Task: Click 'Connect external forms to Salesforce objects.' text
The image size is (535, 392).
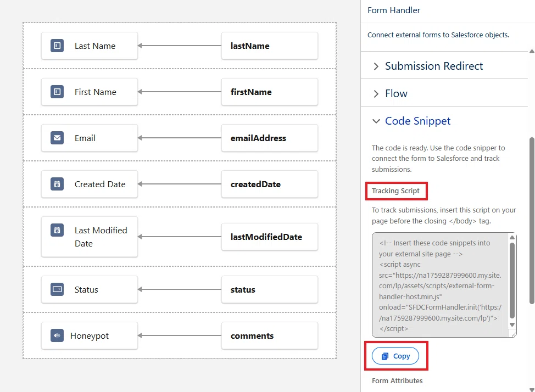Action: click(x=438, y=35)
